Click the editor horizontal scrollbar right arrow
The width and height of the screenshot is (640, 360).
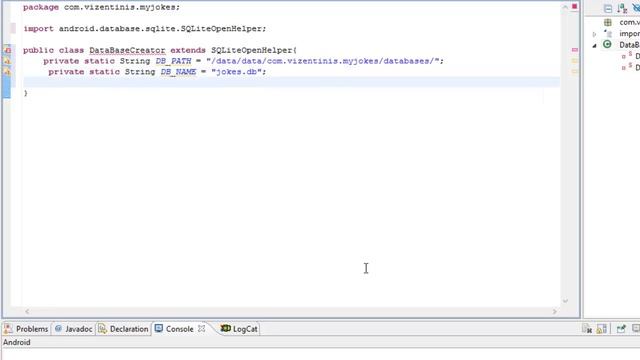point(554,311)
